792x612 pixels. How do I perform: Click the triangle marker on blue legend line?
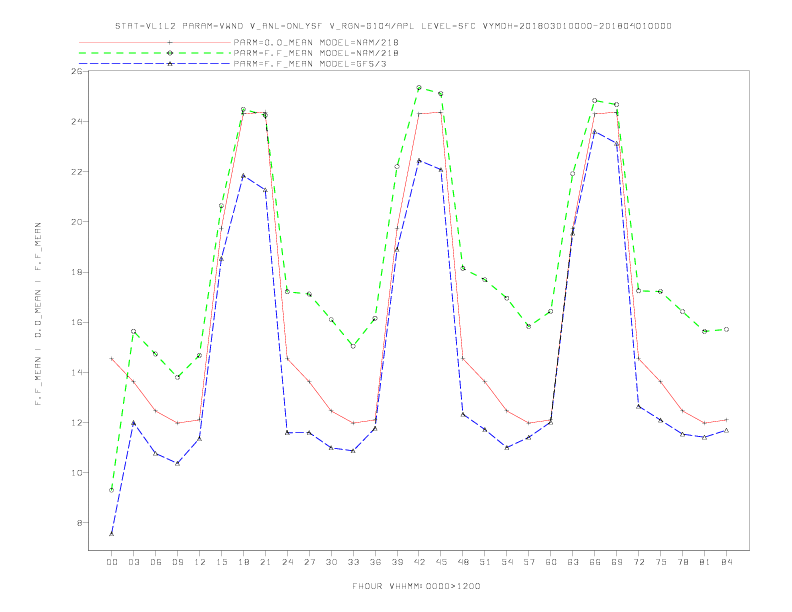170,64
